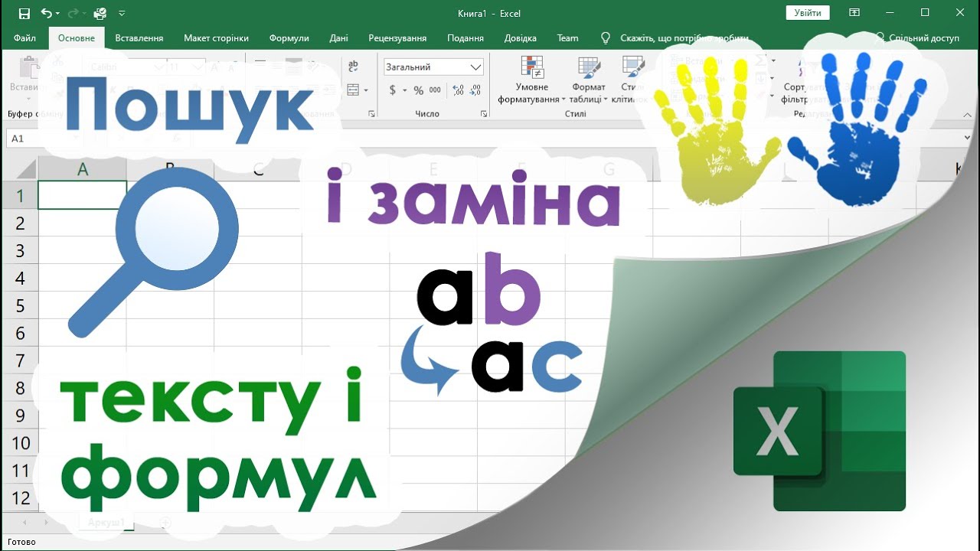Open the Рецензування tab
The height and width of the screenshot is (551, 980).
[x=397, y=38]
